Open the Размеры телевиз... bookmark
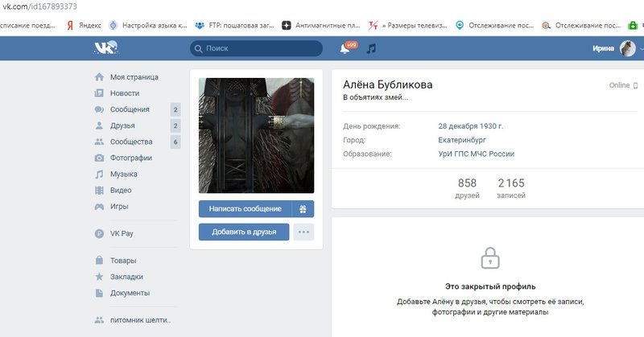The image size is (644, 337). pyautogui.click(x=408, y=26)
